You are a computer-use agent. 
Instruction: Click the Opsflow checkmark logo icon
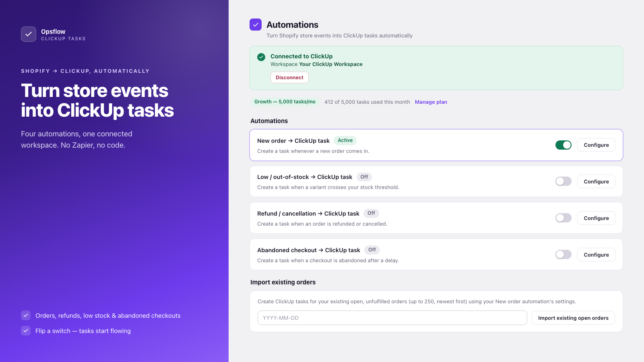[x=29, y=34]
